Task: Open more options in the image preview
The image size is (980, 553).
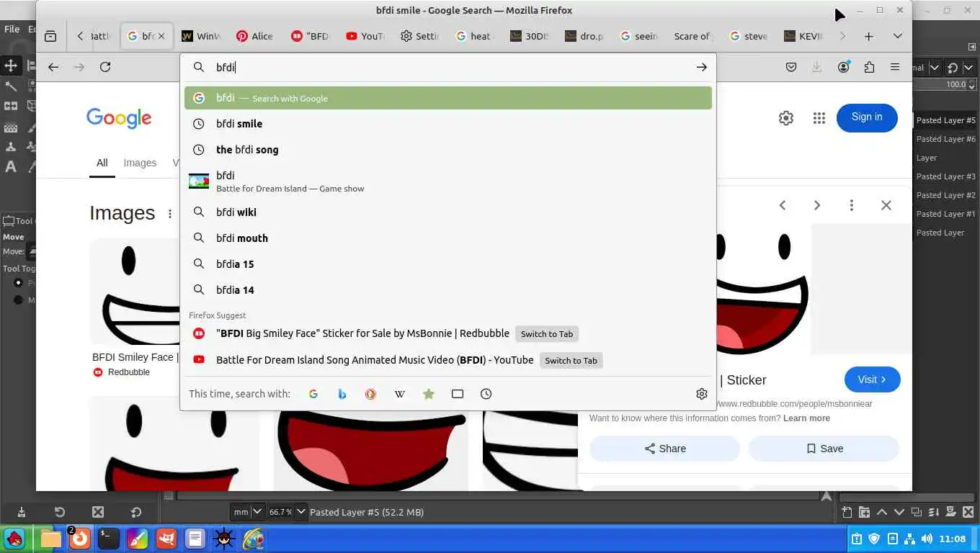Action: pos(852,205)
